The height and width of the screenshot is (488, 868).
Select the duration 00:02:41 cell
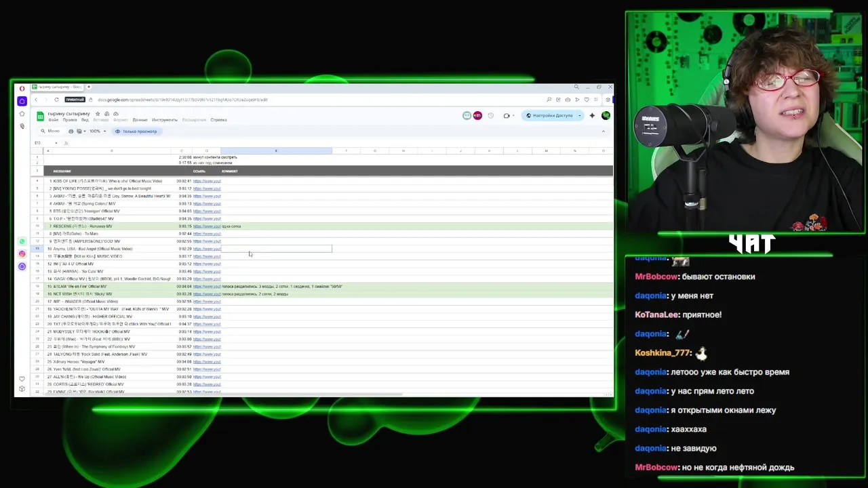(x=182, y=181)
